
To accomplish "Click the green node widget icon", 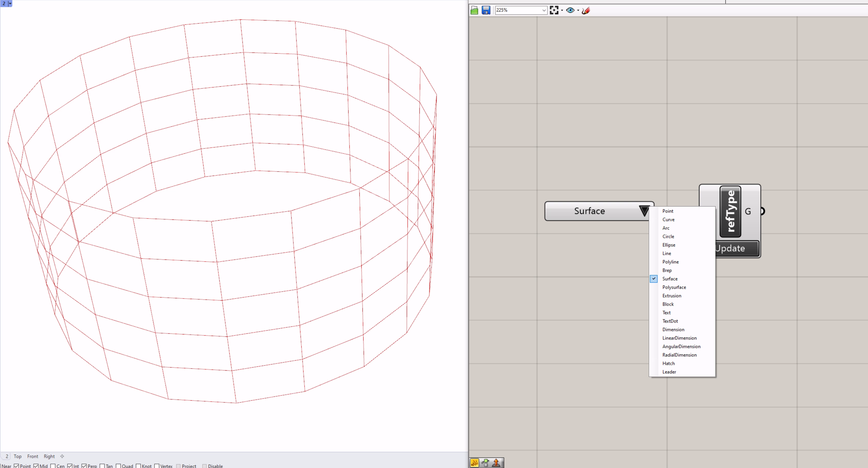I will 485,463.
